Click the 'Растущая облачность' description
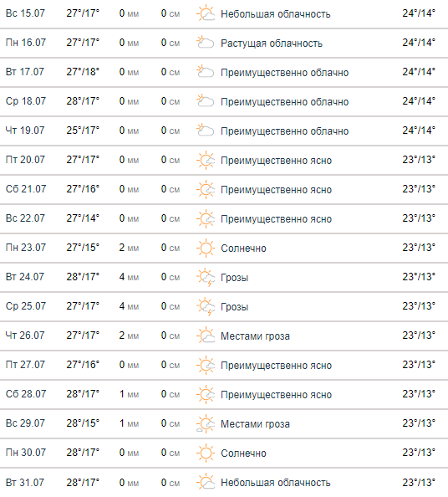The image size is (448, 497). tap(272, 44)
